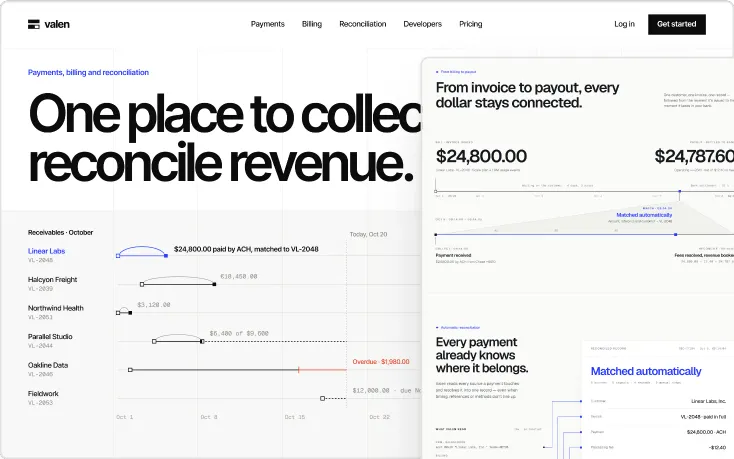
Task: Click the 'VL-2048 · paid in full' value
Action: point(703,417)
